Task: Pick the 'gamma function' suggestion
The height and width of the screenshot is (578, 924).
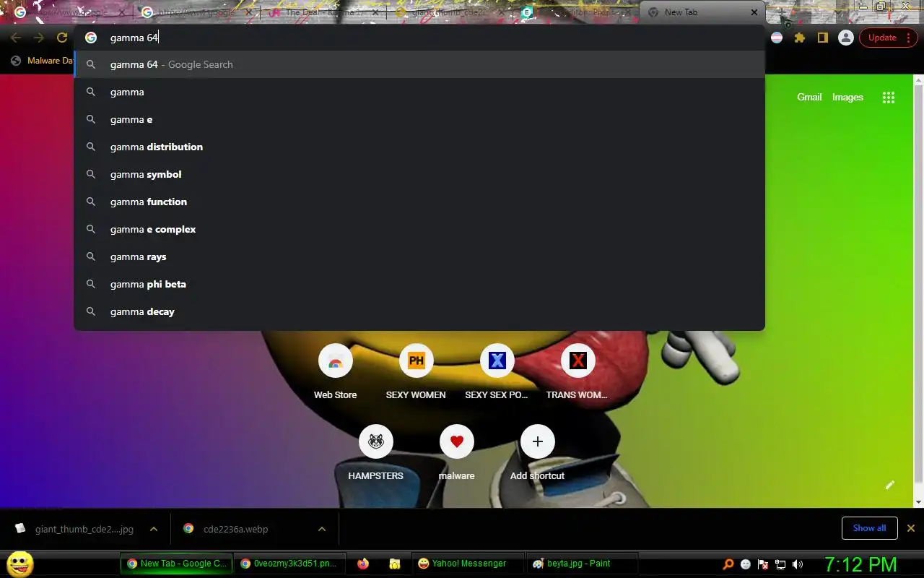Action: click(x=419, y=202)
